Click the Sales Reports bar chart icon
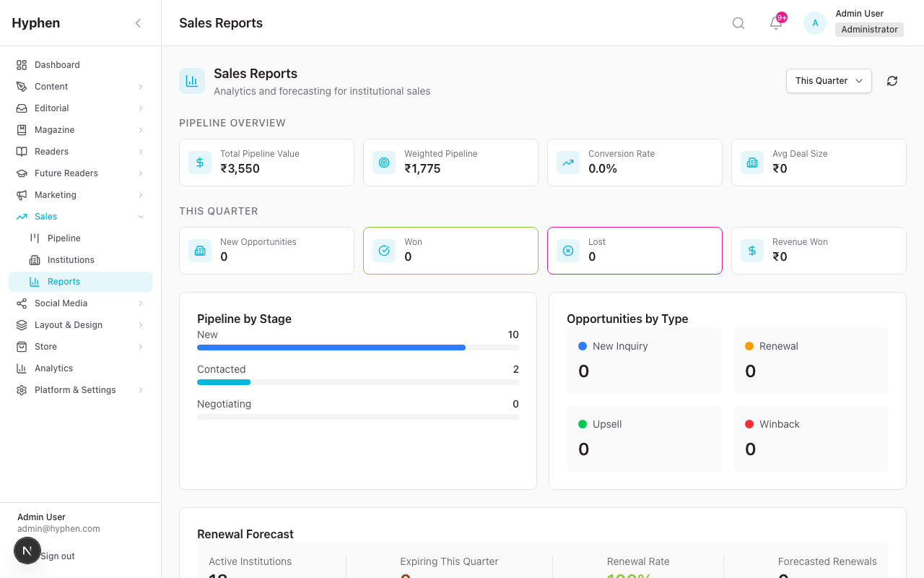 [192, 81]
